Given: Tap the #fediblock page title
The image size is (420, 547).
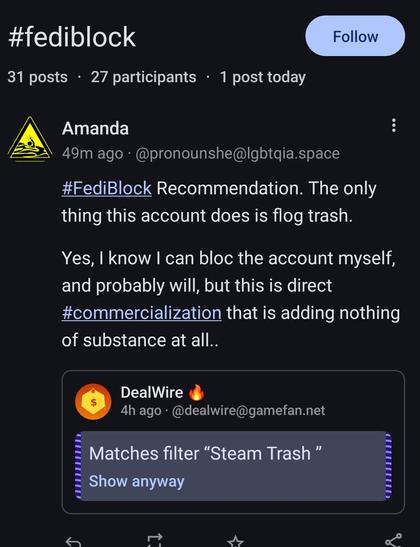Looking at the screenshot, I should coord(72,37).
